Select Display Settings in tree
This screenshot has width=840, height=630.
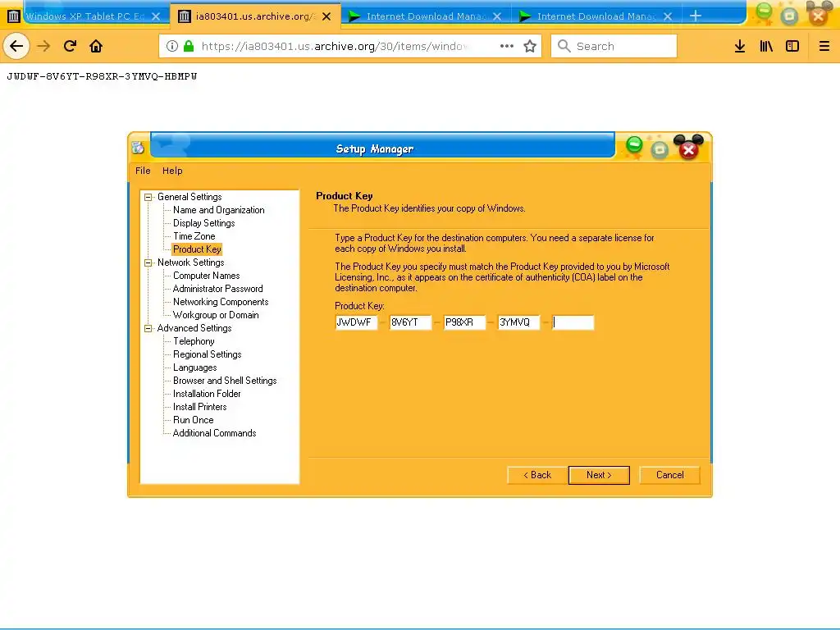click(x=203, y=223)
